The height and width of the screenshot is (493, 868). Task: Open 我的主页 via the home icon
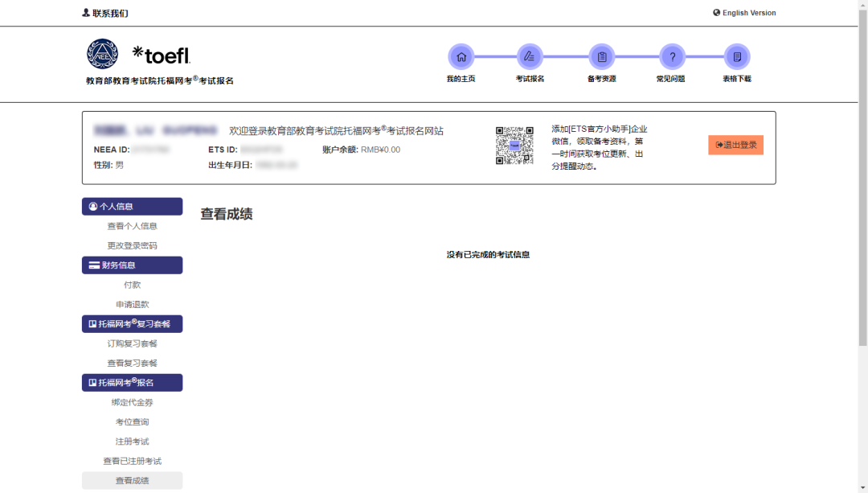pos(461,58)
